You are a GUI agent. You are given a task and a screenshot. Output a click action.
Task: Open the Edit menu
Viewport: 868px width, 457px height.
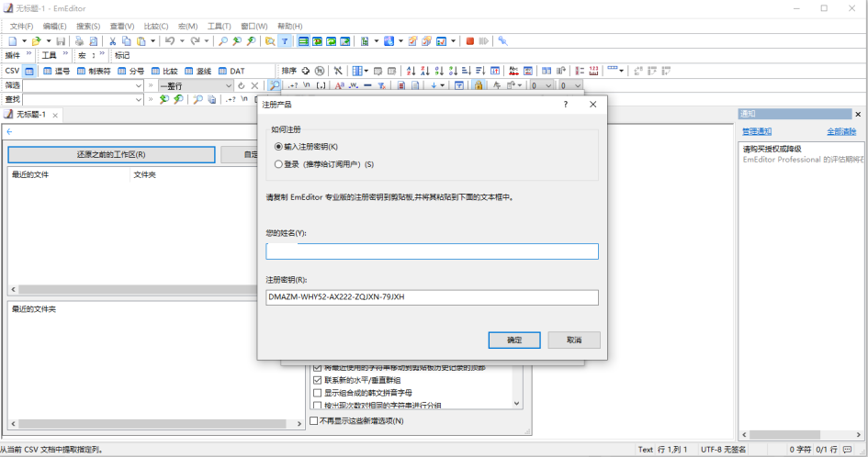(55, 26)
